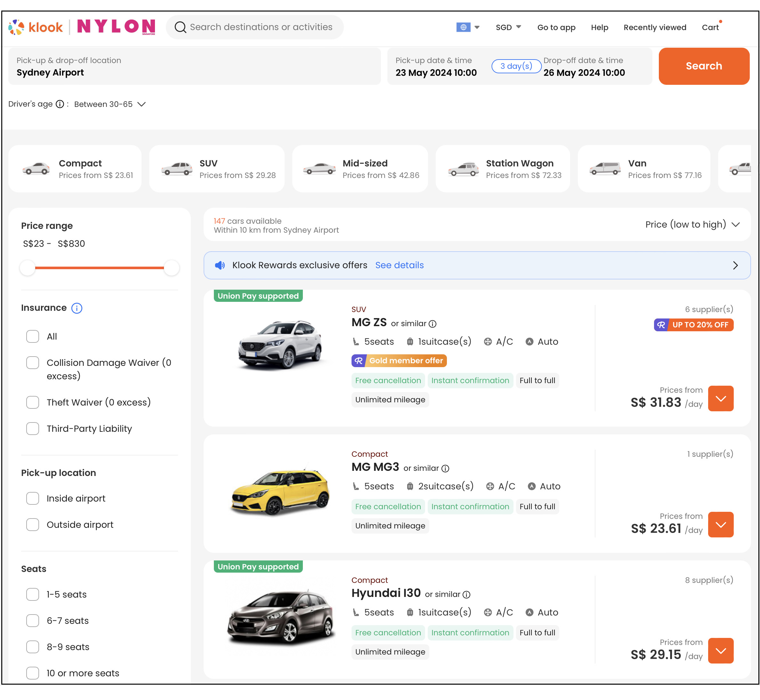Click the globe language icon
Image resolution: width=760 pixels, height=700 pixels.
[463, 27]
